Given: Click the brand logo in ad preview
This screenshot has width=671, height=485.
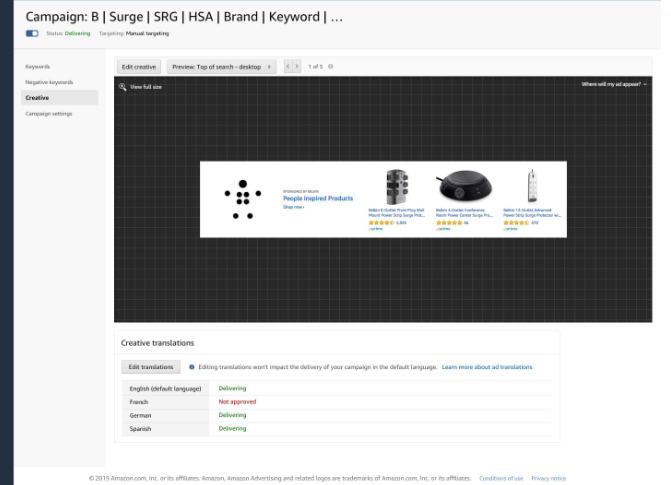Looking at the screenshot, I should (243, 199).
